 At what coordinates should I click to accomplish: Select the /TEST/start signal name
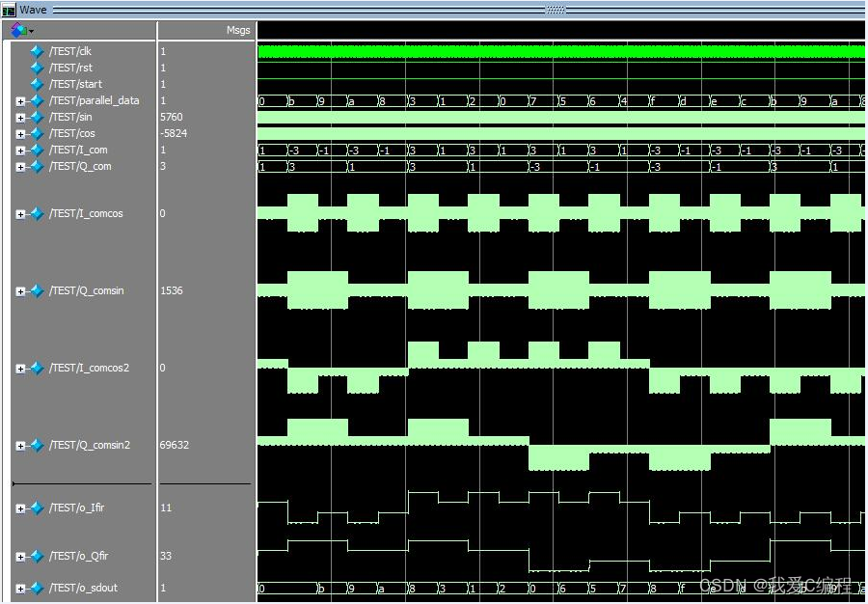coord(76,84)
